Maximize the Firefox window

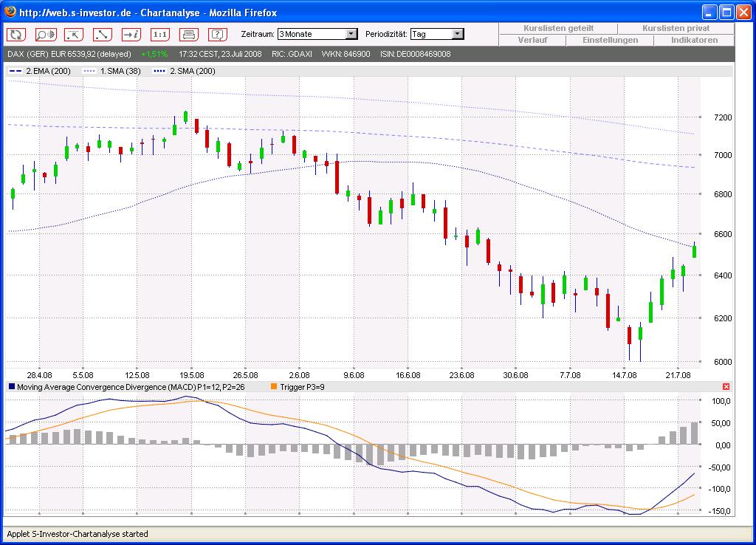(726, 12)
